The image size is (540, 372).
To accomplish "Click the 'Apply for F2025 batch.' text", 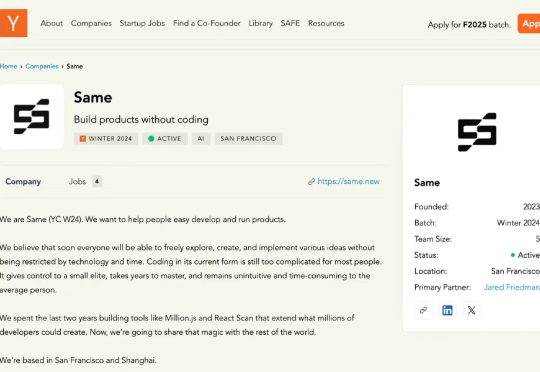I will pyautogui.click(x=469, y=24).
